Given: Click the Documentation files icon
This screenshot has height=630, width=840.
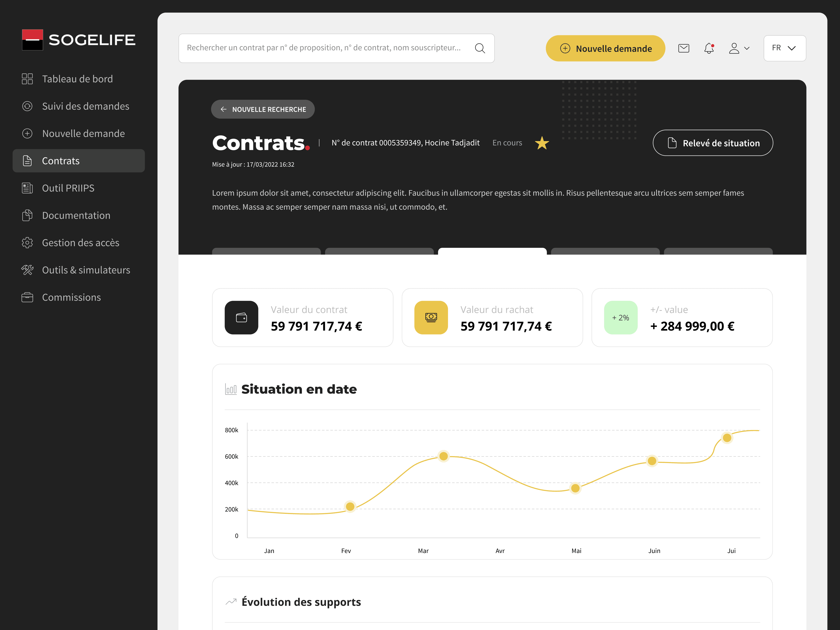Looking at the screenshot, I should [27, 216].
